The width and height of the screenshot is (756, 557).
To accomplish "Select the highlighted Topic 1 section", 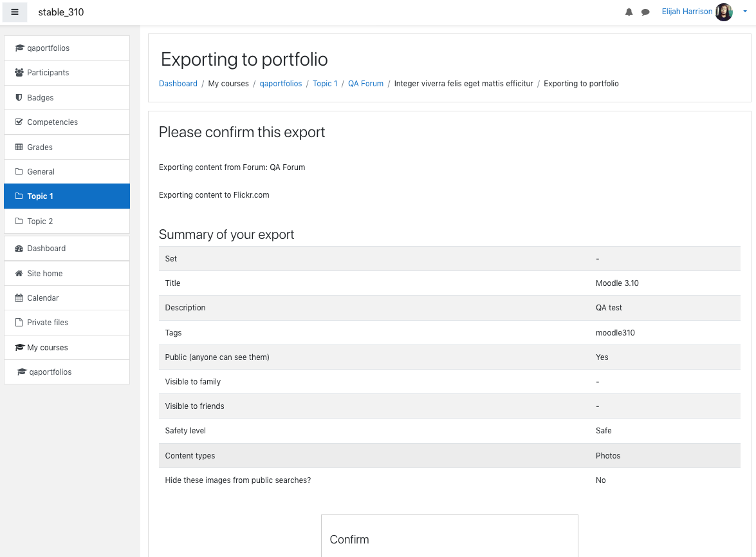I will tap(67, 196).
